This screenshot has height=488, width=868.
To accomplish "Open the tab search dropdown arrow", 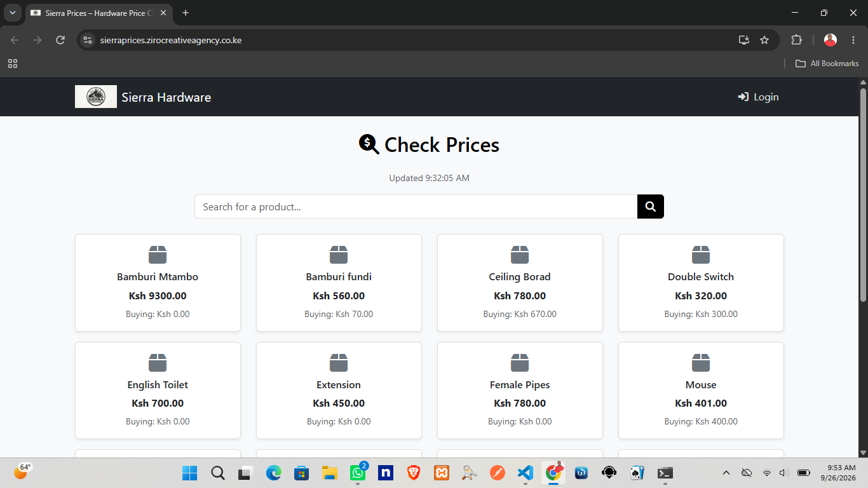I will pyautogui.click(x=12, y=13).
